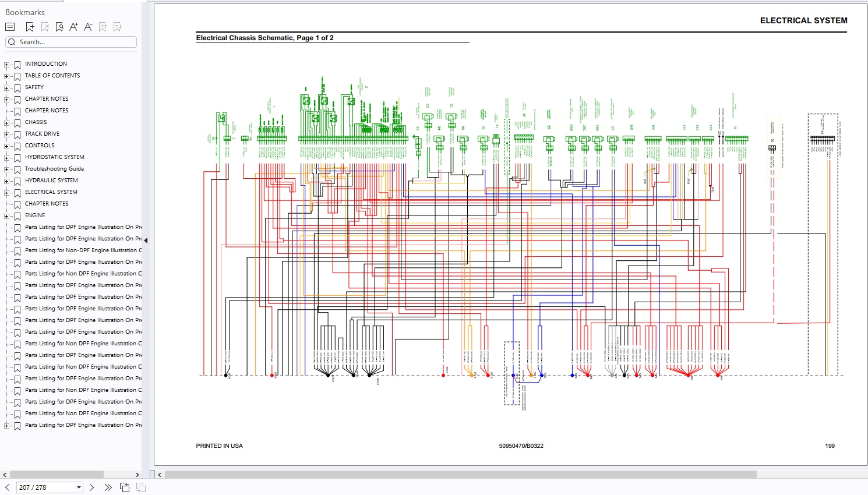Click the add new bookmark icon

[x=30, y=27]
